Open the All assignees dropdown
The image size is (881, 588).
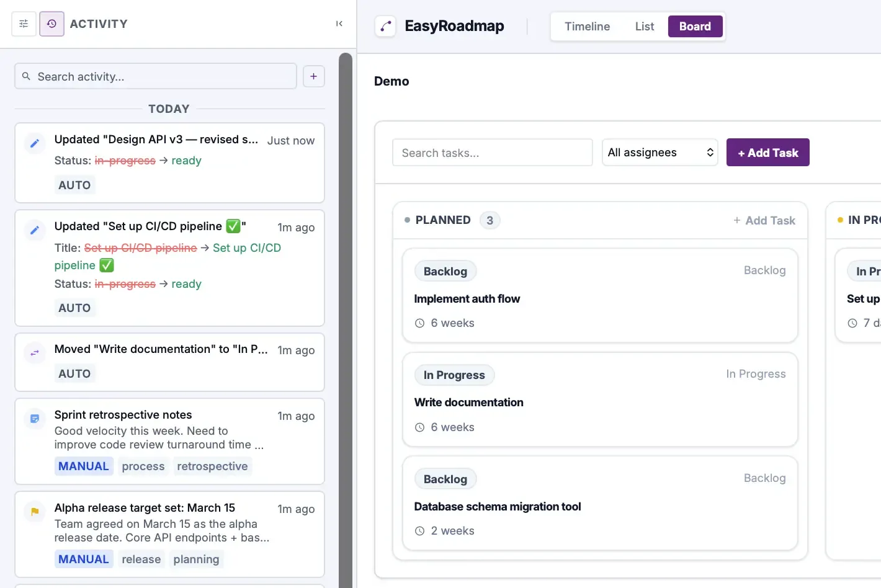coord(660,152)
